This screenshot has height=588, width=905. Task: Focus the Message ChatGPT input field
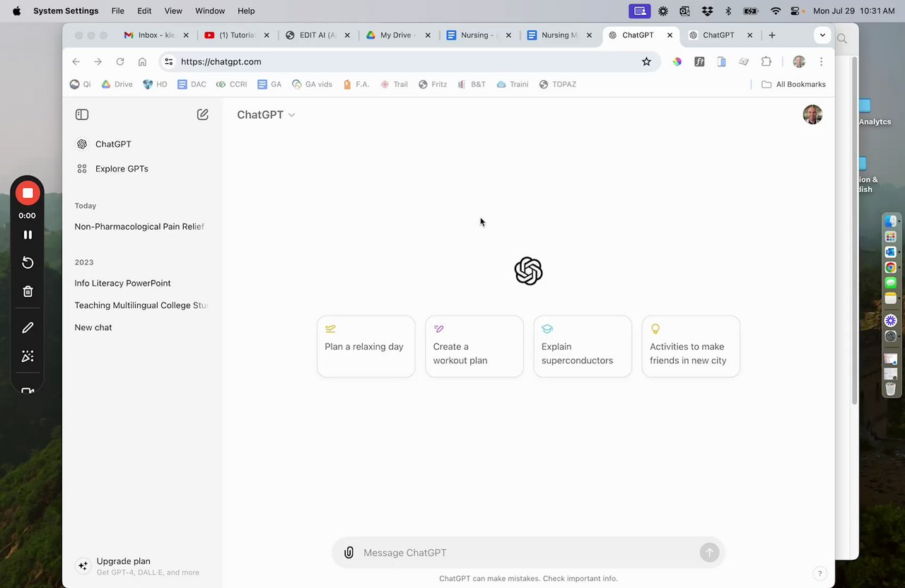coord(528,553)
